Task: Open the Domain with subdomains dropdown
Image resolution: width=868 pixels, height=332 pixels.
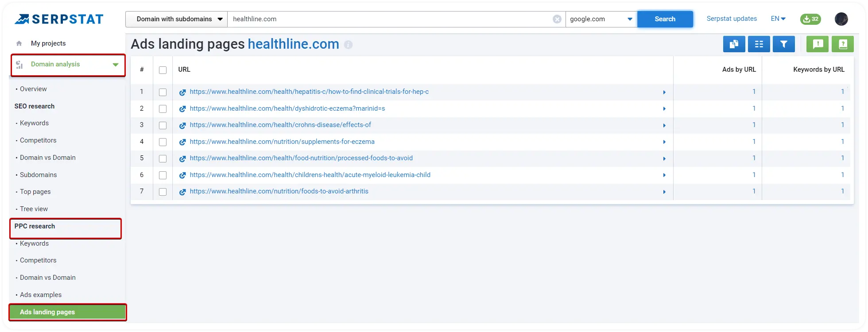Action: tap(176, 19)
